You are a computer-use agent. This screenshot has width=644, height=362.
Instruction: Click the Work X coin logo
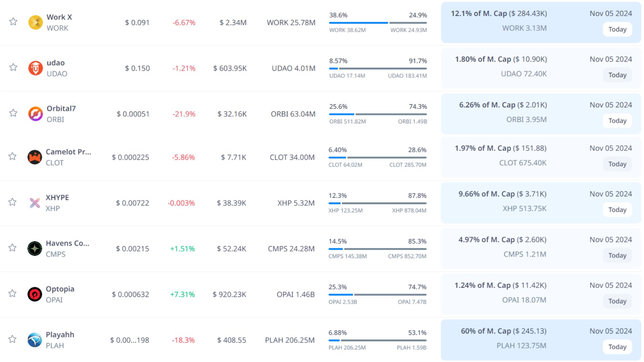coord(35,22)
